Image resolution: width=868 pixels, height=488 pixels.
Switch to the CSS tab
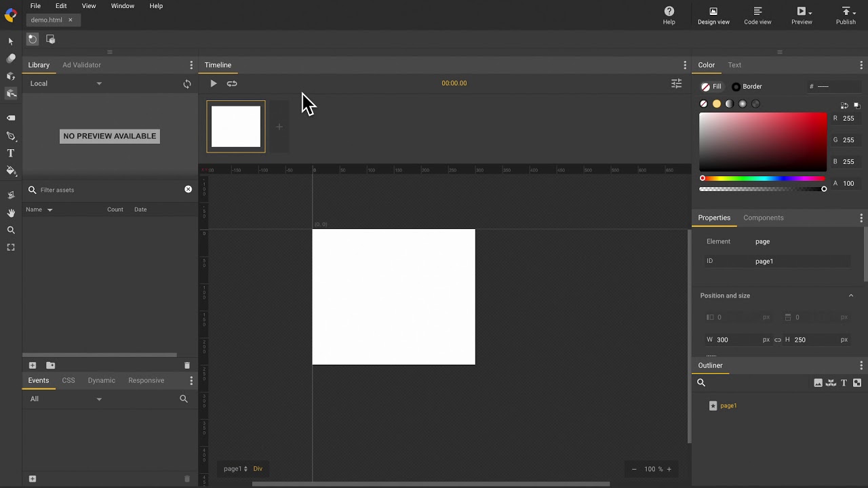pyautogui.click(x=68, y=380)
